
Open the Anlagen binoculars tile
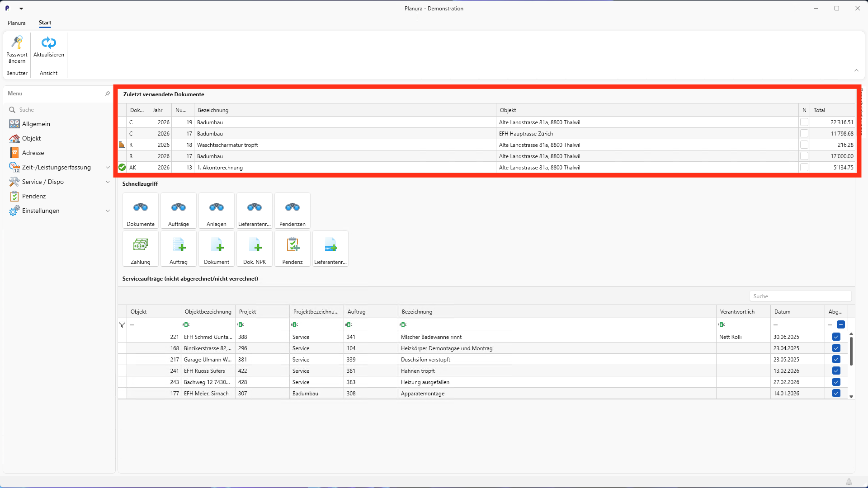point(216,211)
